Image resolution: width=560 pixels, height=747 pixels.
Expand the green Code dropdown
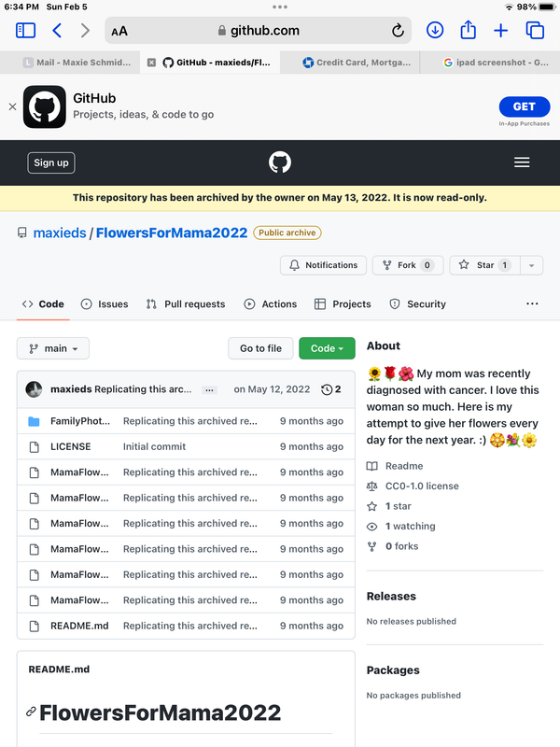(x=327, y=348)
